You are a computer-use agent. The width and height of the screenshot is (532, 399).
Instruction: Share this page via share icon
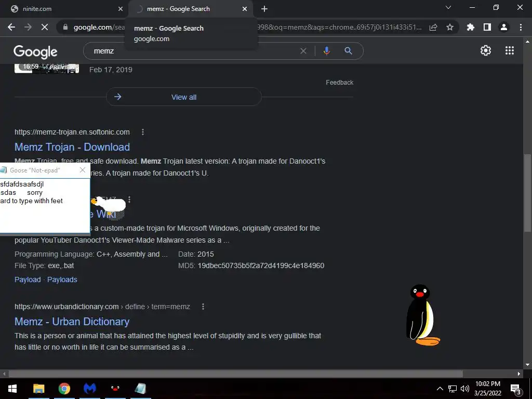pyautogui.click(x=433, y=27)
